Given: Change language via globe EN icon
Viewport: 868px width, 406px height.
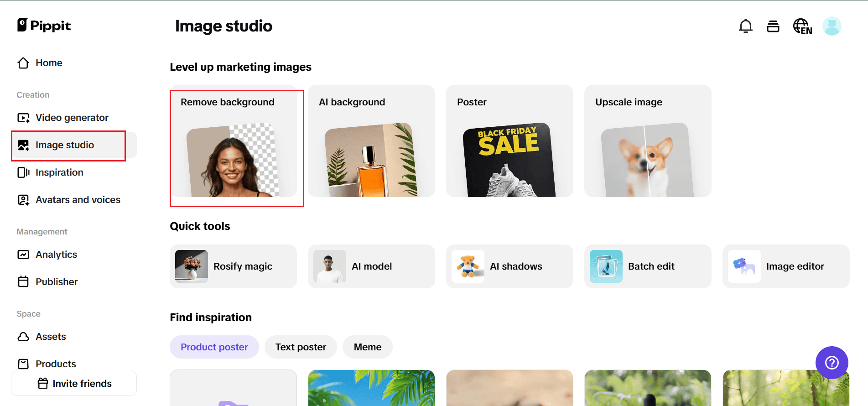Looking at the screenshot, I should pyautogui.click(x=802, y=26).
